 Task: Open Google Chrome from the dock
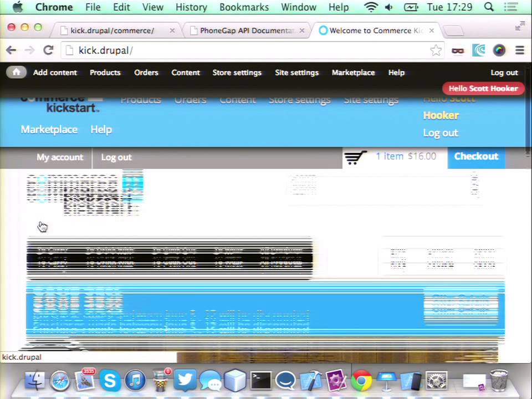click(x=361, y=380)
